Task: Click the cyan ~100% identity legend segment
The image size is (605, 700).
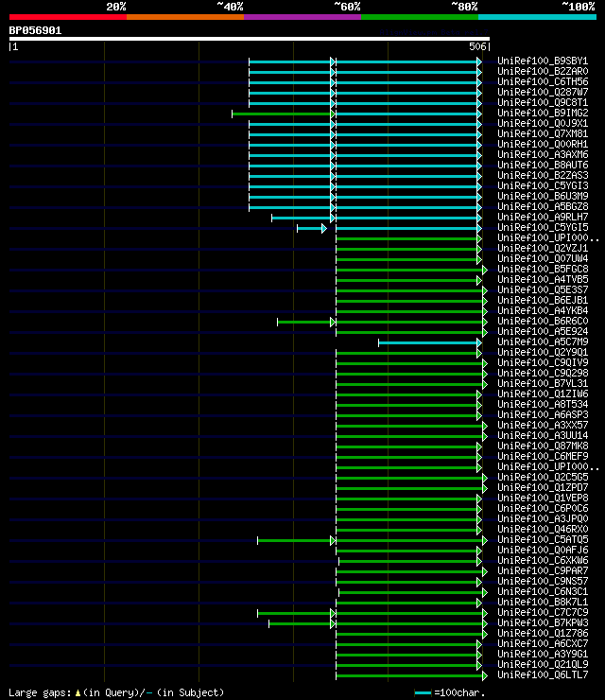Action: pos(537,17)
